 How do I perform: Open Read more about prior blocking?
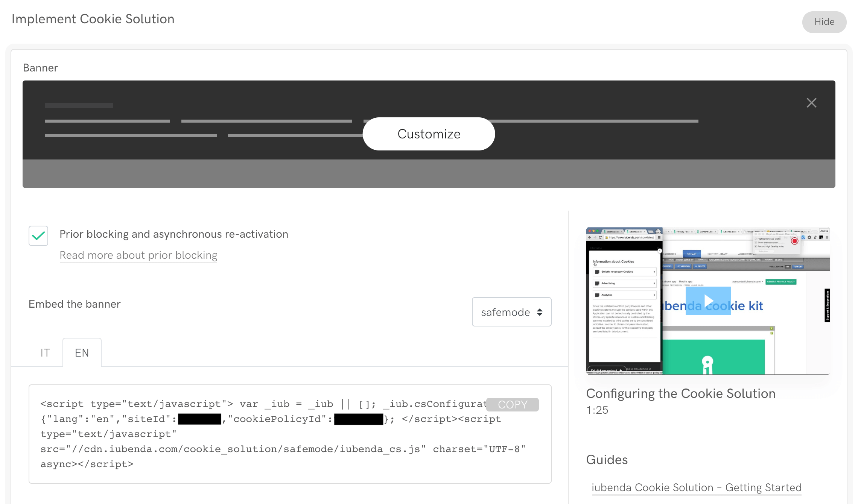point(138,255)
